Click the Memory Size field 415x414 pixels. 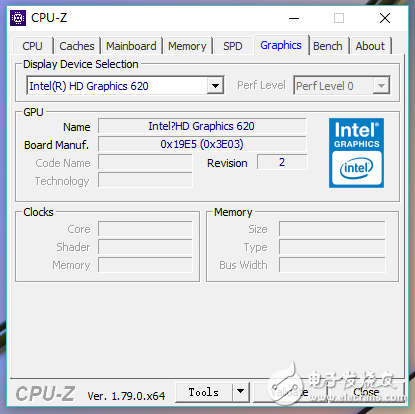point(332,229)
